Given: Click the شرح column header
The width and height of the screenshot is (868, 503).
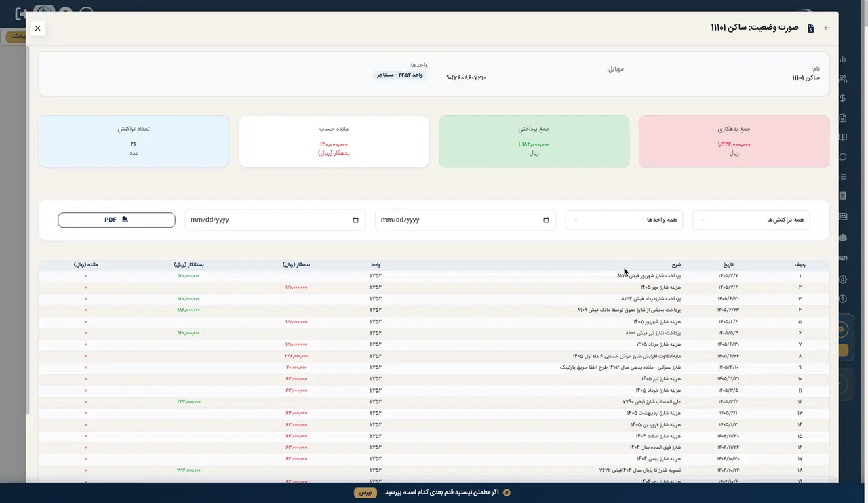Looking at the screenshot, I should click(677, 264).
